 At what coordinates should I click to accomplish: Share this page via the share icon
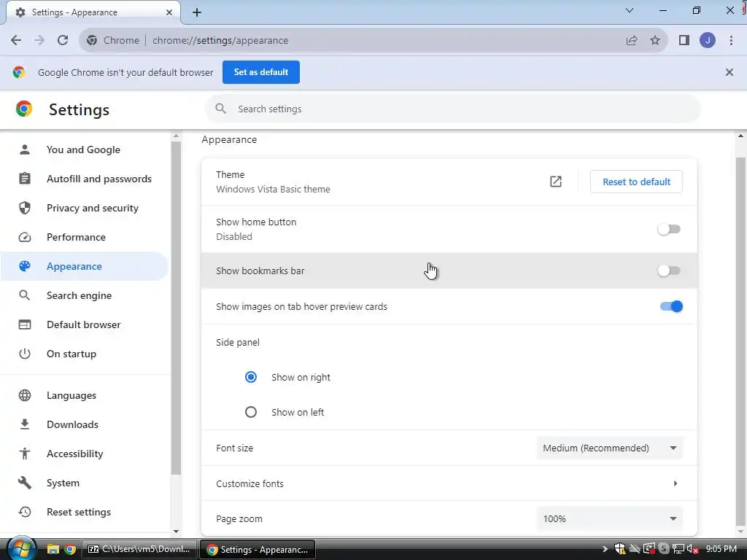(x=632, y=41)
